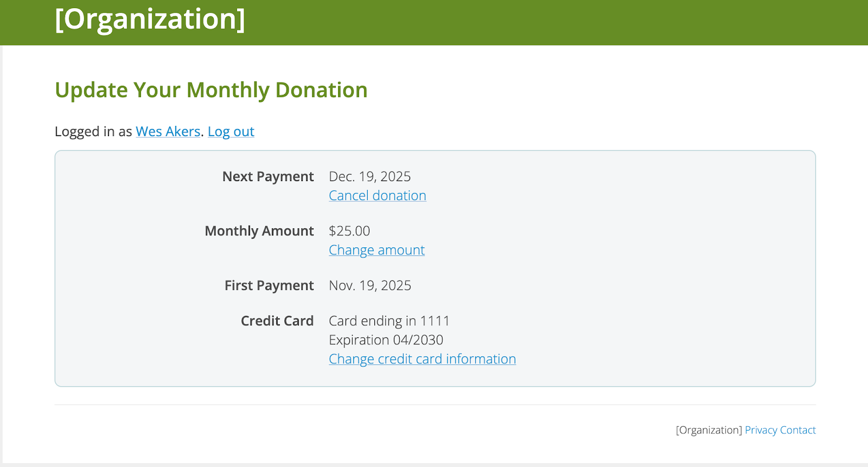This screenshot has height=467, width=868.
Task: Click the Next Payment label
Action: [268, 177]
